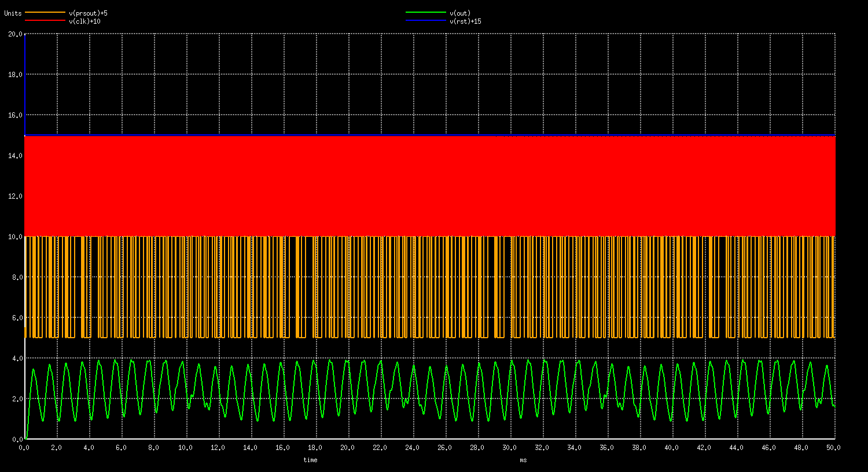Click the 10.0 y-axis tick label

tap(15, 237)
